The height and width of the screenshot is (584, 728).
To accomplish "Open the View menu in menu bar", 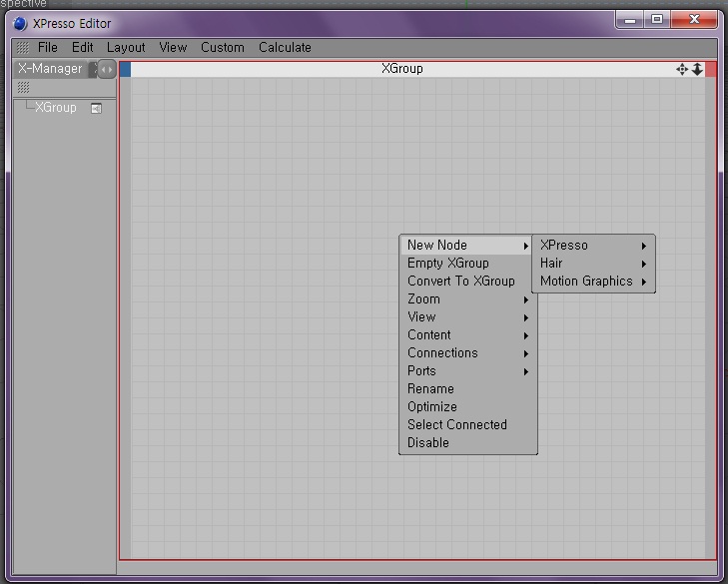I will click(x=173, y=47).
